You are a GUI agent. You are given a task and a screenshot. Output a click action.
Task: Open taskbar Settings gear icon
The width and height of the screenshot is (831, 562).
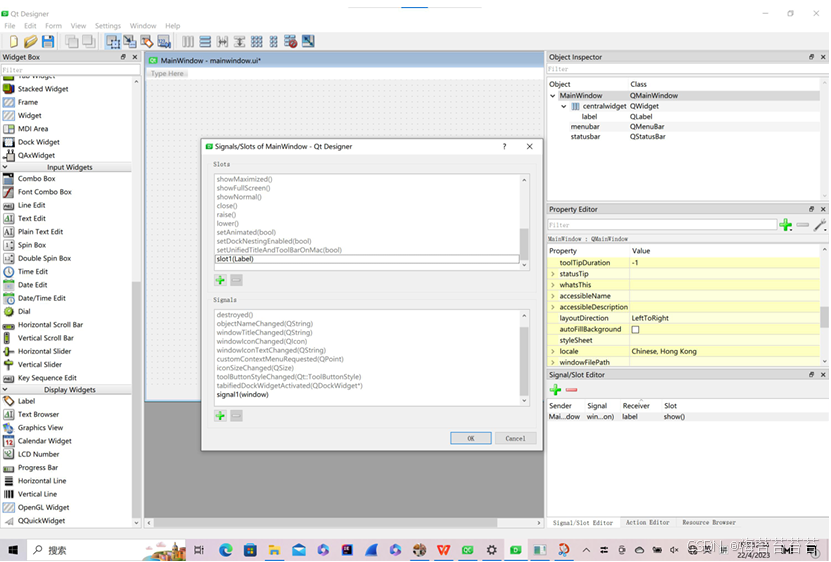coord(491,550)
